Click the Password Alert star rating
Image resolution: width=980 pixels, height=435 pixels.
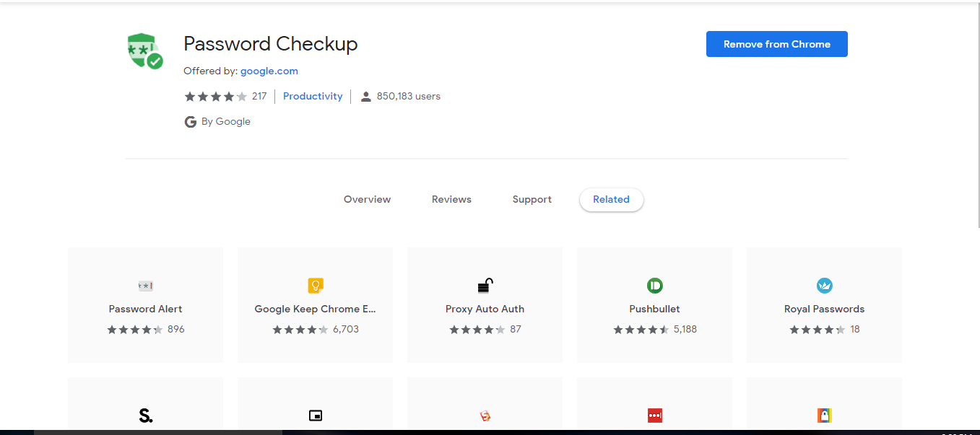[x=135, y=330]
